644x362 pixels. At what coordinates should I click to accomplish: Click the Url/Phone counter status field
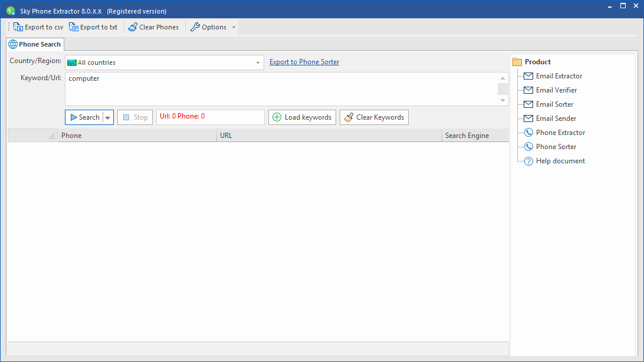click(211, 117)
